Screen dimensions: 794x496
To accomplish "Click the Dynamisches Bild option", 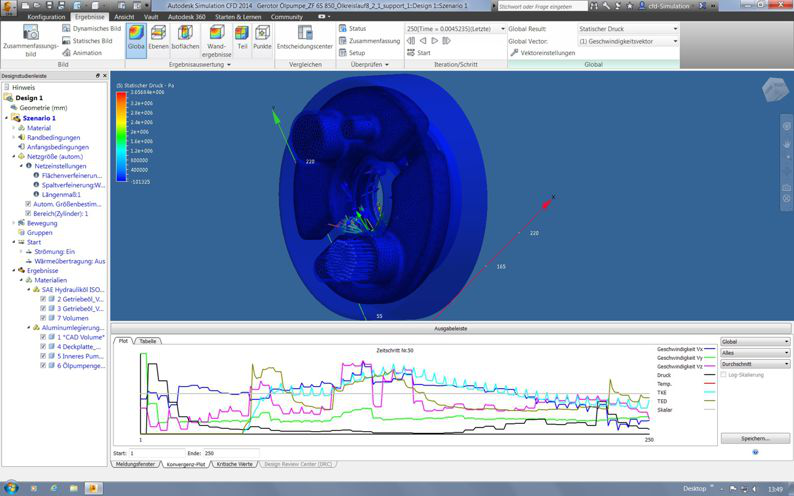I will (91, 28).
